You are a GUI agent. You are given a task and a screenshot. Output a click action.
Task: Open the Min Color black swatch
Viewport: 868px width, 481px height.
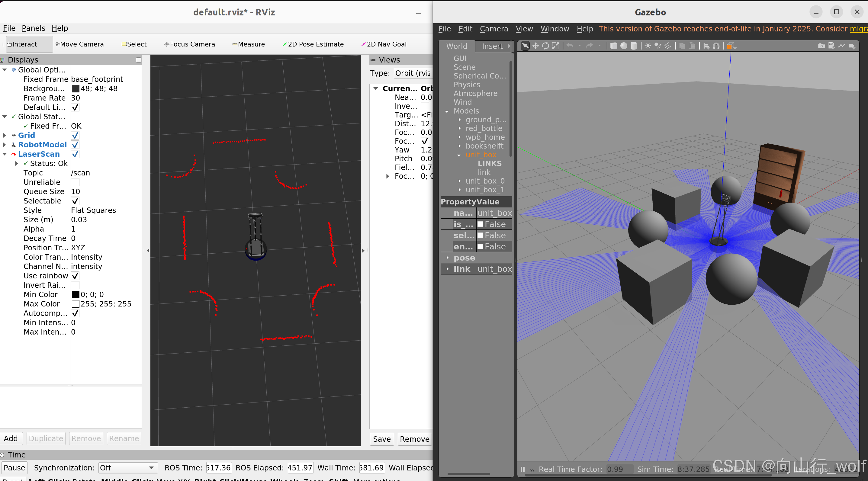tap(76, 295)
